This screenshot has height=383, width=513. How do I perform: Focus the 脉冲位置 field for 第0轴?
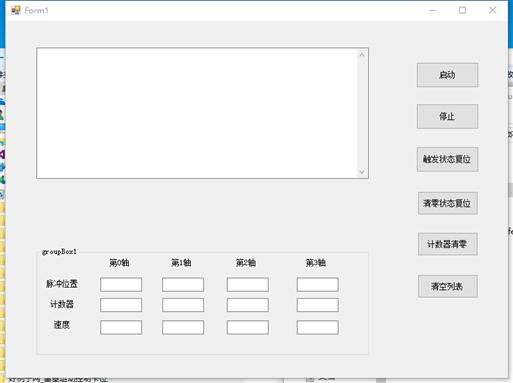[x=121, y=285]
